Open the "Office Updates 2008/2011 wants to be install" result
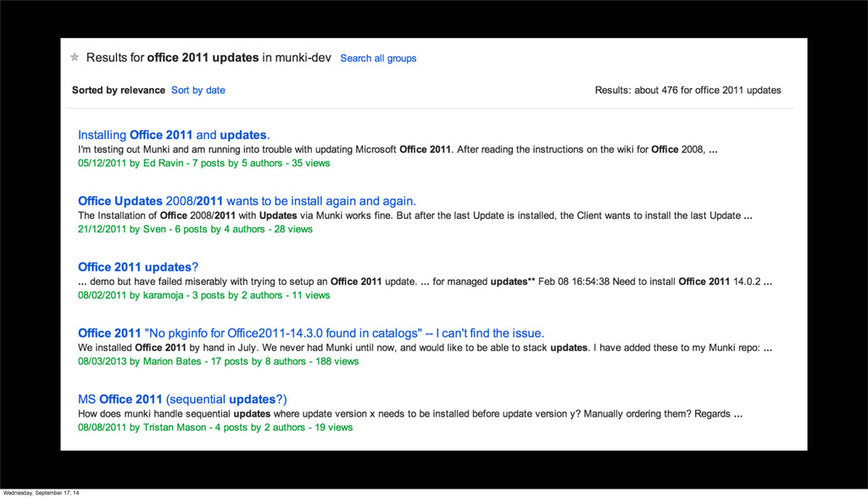This screenshot has height=498, width=868. pyautogui.click(x=247, y=201)
